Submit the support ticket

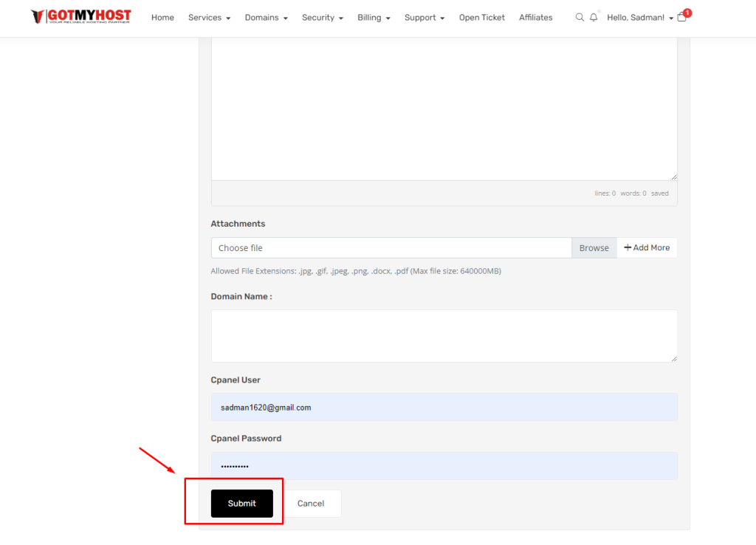click(241, 503)
